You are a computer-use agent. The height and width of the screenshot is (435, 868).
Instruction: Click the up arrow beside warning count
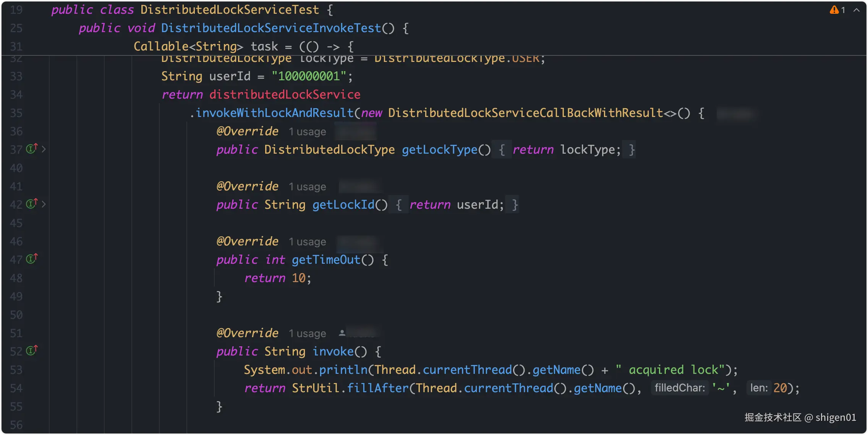[857, 10]
